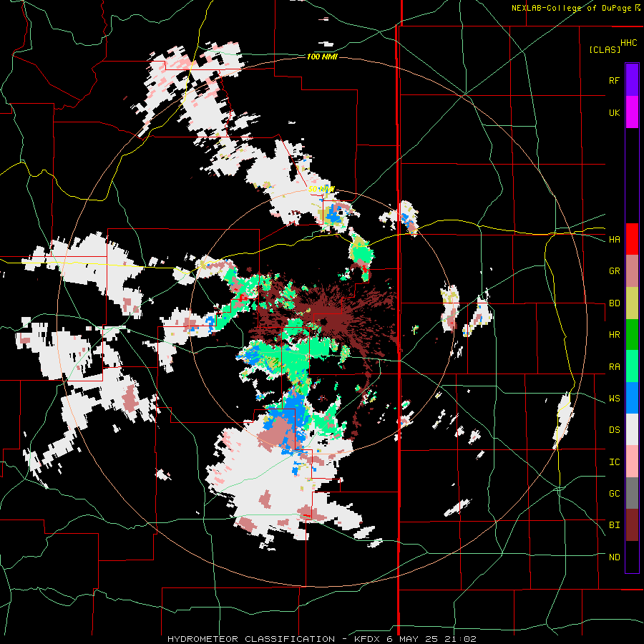Viewport: 644px width, 644px height.
Task: Click the "UK" legend label
Action: pyautogui.click(x=614, y=112)
